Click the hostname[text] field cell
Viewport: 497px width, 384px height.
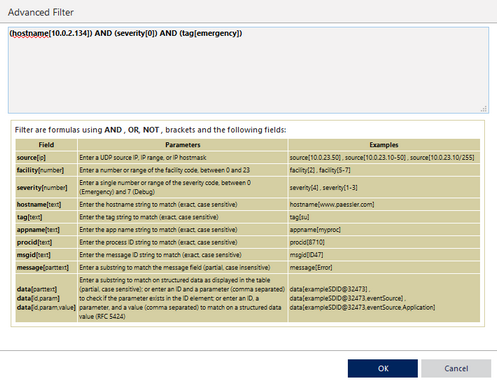pyautogui.click(x=46, y=204)
